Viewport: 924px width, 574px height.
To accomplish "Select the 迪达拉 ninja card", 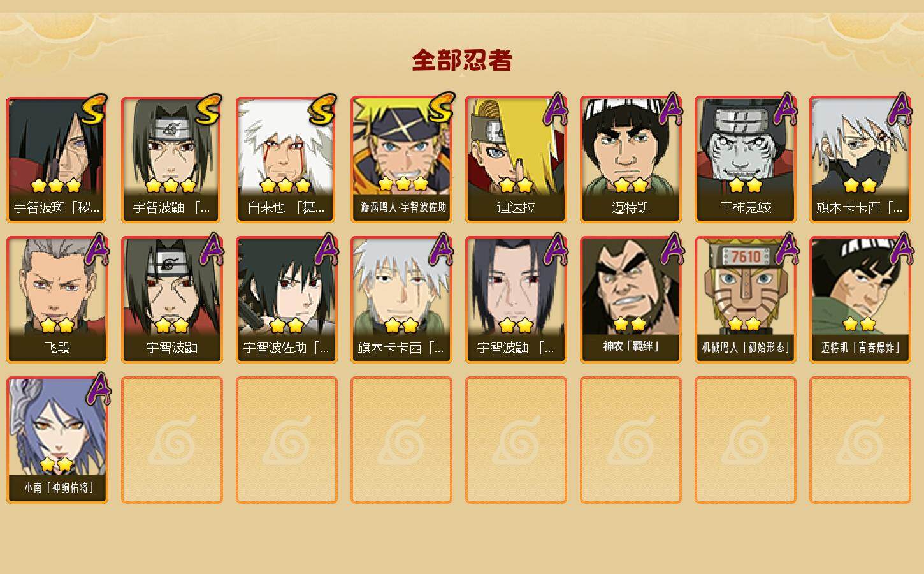I will (516, 159).
